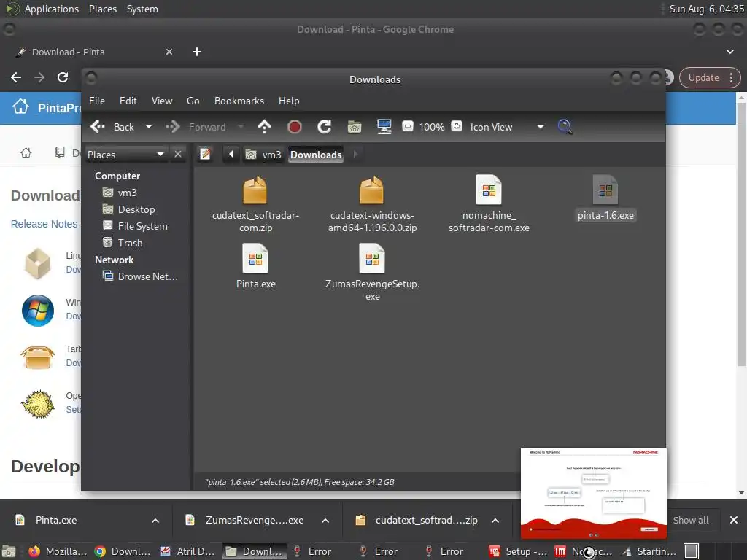Open Computer icon in file manager toolbar
Screen dimensions: 747x560
(384, 127)
